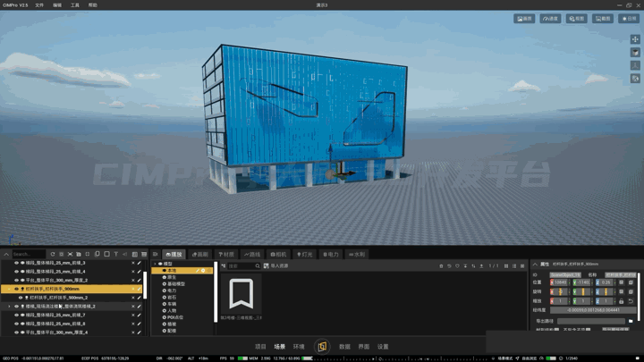Open the 编辑 menu
The height and width of the screenshot is (362, 644).
tap(57, 5)
